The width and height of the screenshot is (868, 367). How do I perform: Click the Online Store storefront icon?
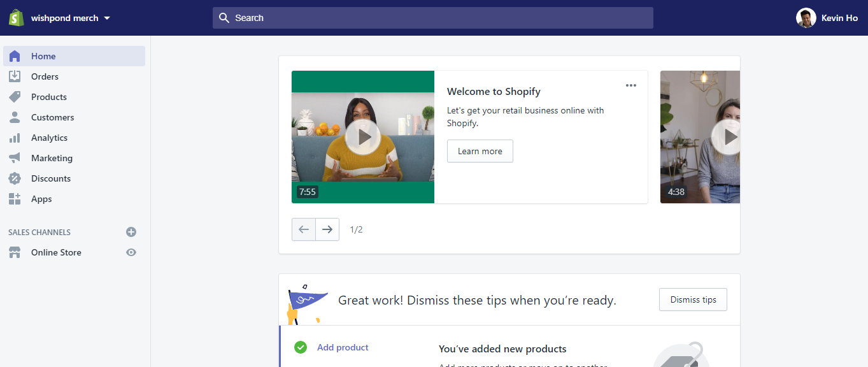[15, 252]
